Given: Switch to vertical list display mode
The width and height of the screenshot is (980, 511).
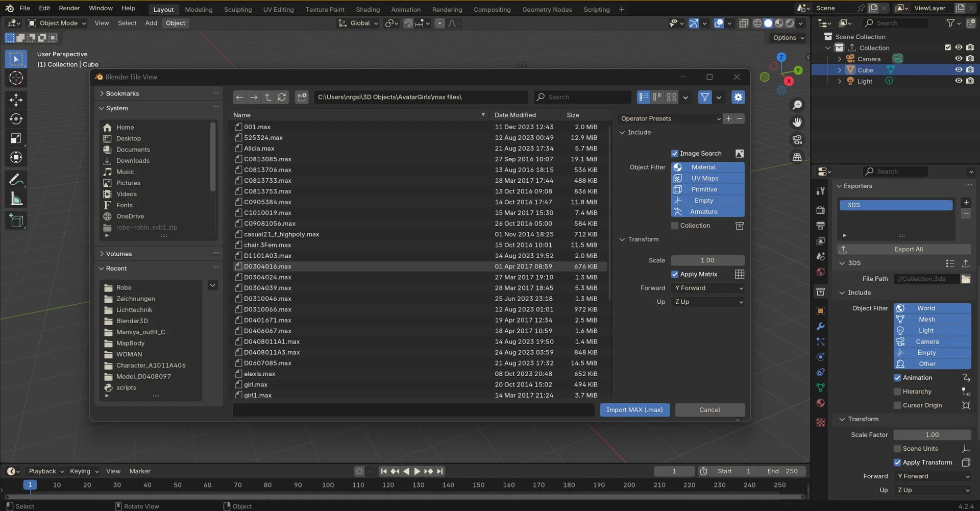Looking at the screenshot, I should [644, 97].
